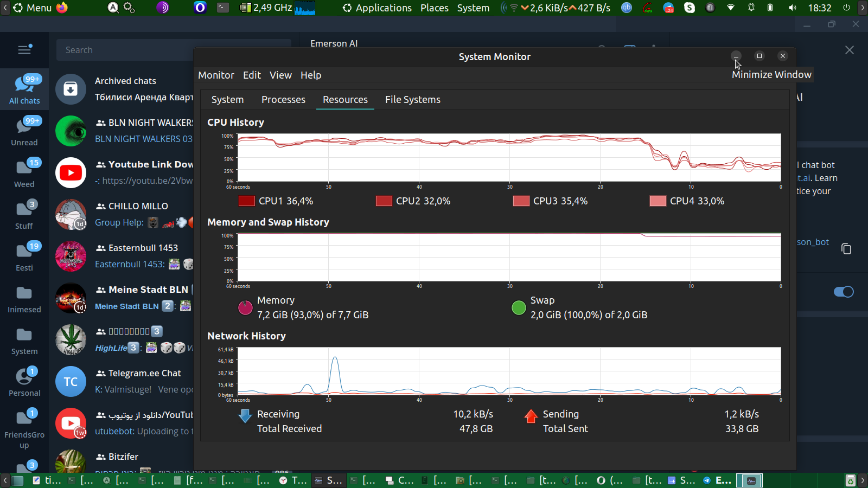Click the Memory pie color indicator

tap(245, 307)
